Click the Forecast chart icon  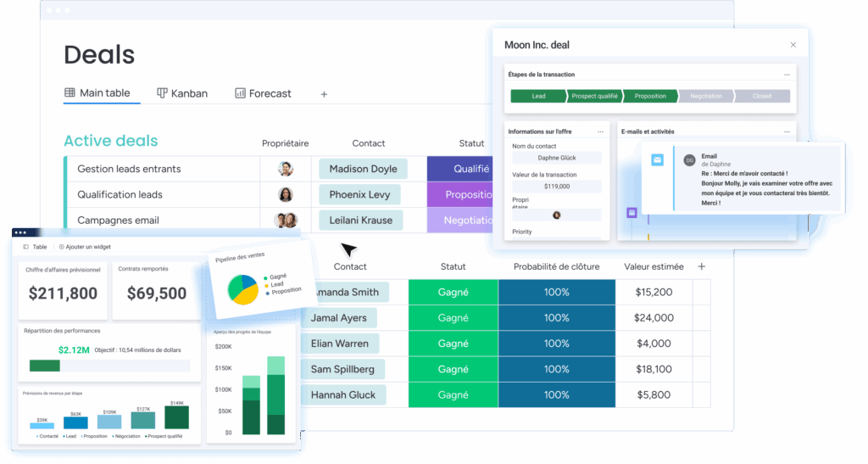coord(240,93)
